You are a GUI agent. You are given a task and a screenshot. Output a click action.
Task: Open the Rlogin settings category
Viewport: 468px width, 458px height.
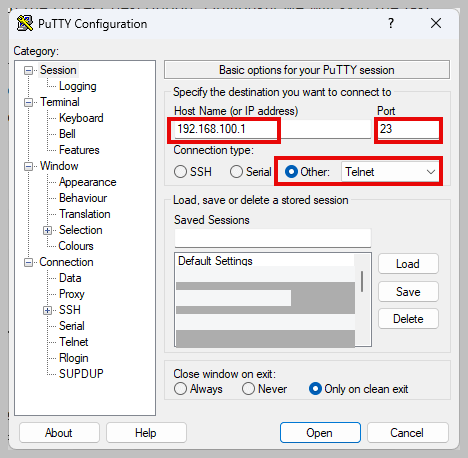[x=74, y=358]
